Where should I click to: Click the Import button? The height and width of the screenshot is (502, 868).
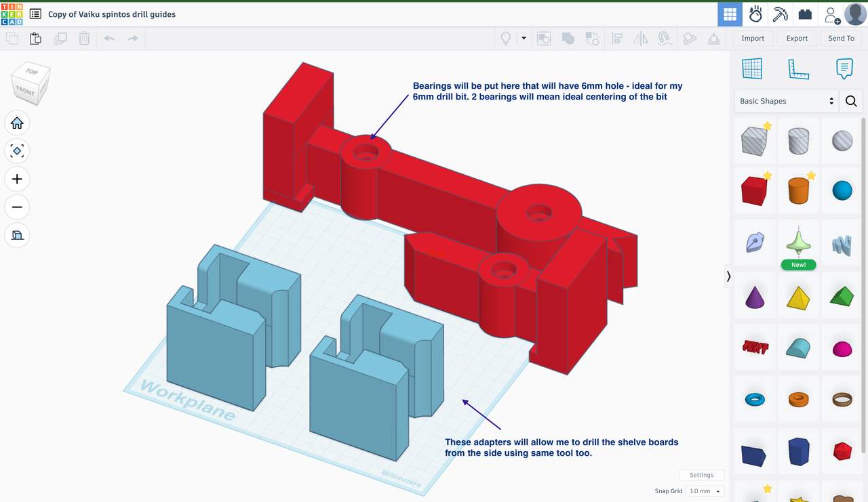click(752, 38)
